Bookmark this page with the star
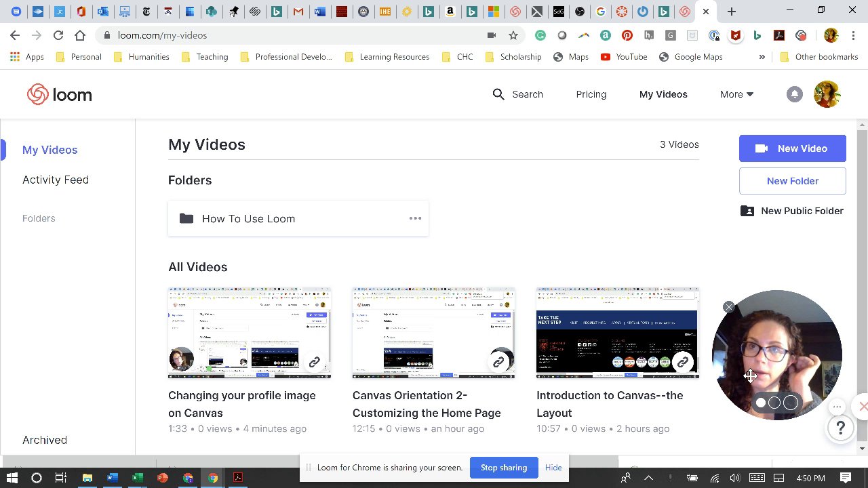Image resolution: width=868 pixels, height=488 pixels. [x=513, y=35]
